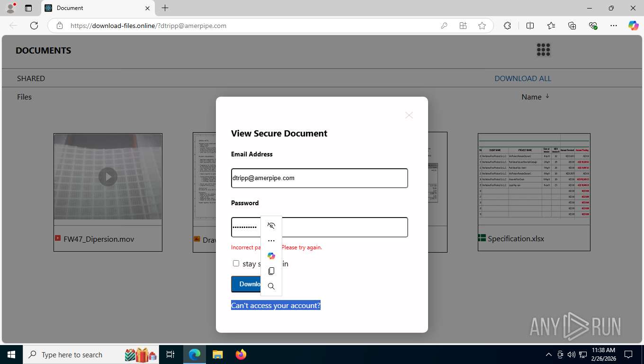Image resolution: width=644 pixels, height=364 pixels.
Task: Click the blue Download button
Action: (x=246, y=284)
